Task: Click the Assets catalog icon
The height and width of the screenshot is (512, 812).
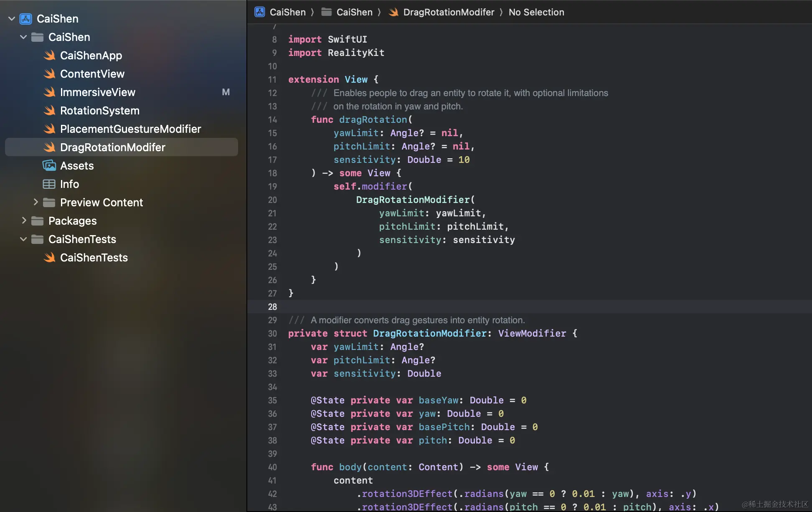Action: pyautogui.click(x=49, y=166)
